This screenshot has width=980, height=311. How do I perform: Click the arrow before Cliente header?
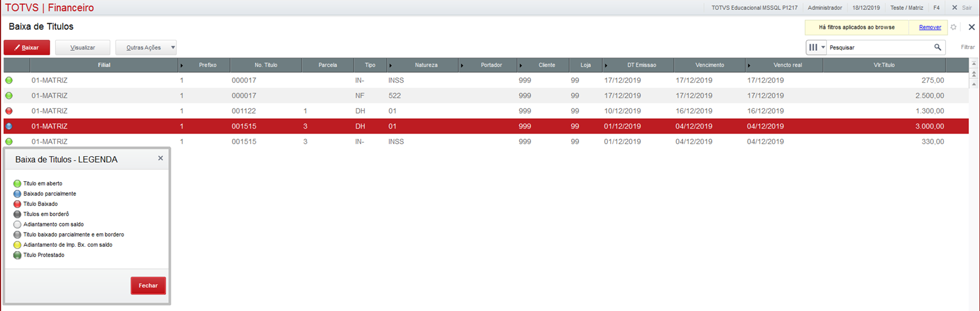point(521,66)
